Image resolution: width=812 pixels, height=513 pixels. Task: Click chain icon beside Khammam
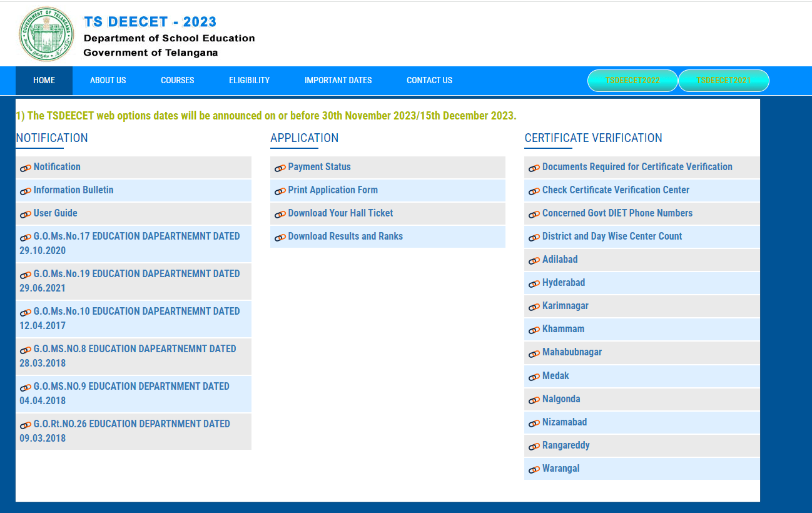click(x=534, y=330)
